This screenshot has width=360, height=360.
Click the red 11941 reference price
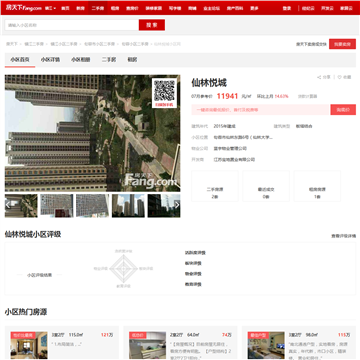point(227,96)
